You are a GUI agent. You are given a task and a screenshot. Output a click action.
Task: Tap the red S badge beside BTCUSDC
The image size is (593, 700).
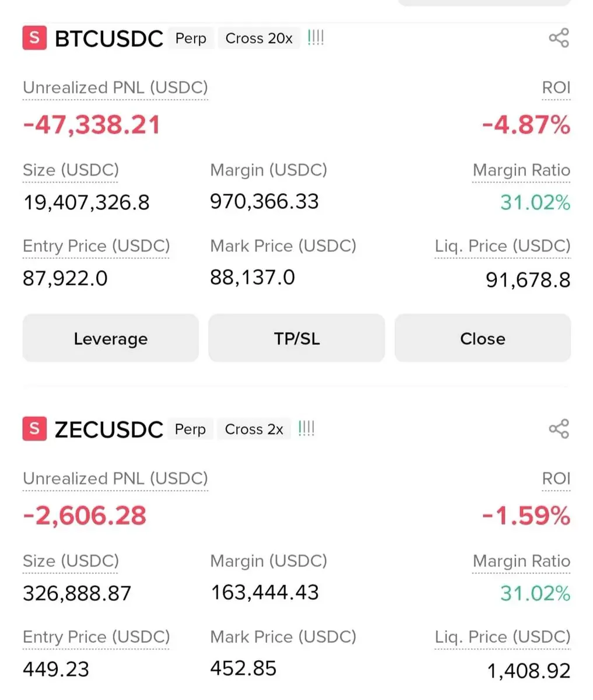(x=34, y=38)
